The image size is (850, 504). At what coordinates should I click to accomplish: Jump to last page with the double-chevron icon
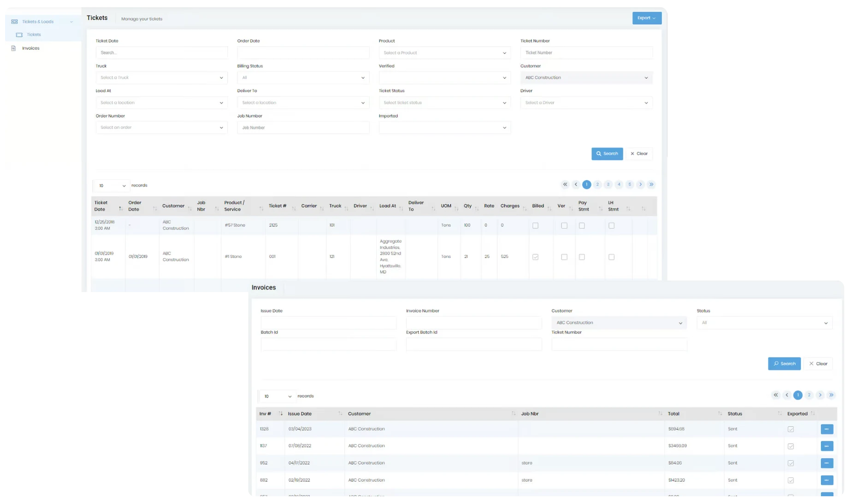point(651,184)
